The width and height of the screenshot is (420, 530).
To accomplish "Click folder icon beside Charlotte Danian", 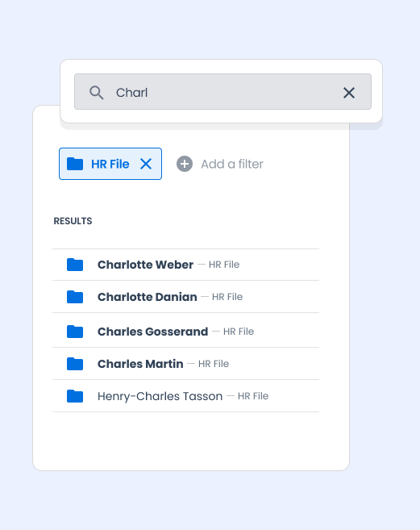I will [75, 296].
